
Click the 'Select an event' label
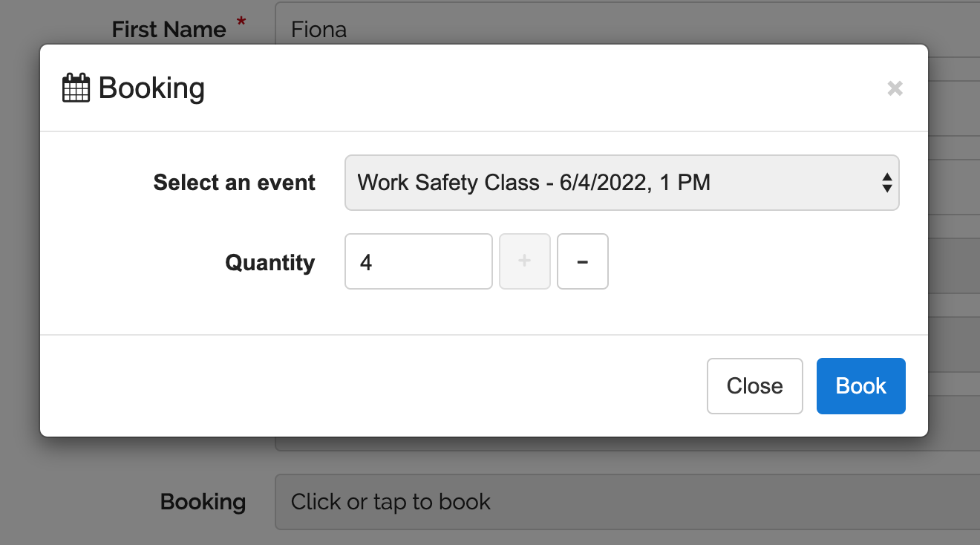[235, 183]
